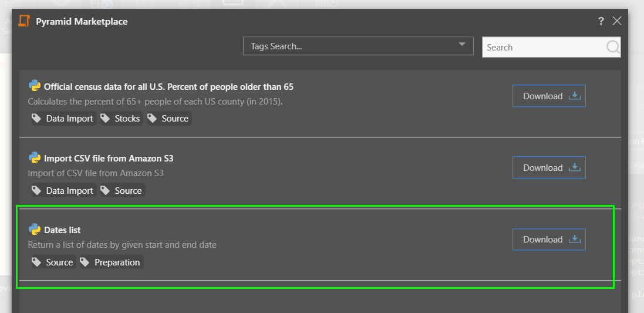Open the Dates list title
Viewport: 644px width, 313px height.
62,230
